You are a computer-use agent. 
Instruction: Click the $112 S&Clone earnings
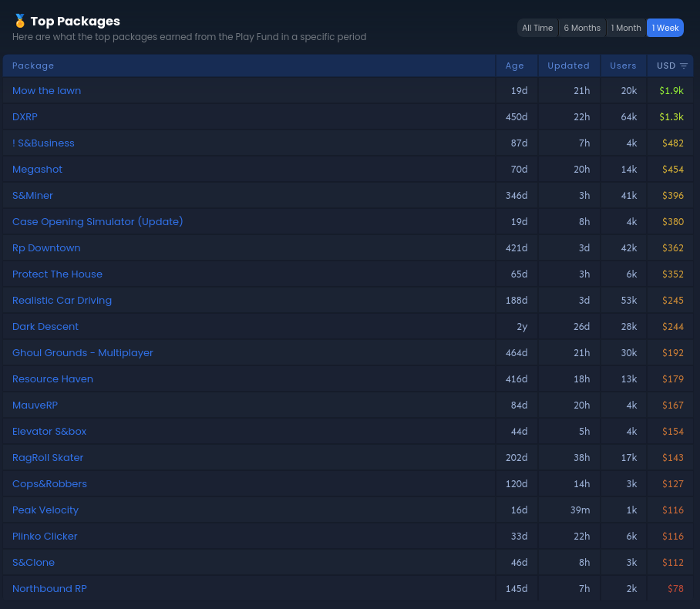[673, 563]
